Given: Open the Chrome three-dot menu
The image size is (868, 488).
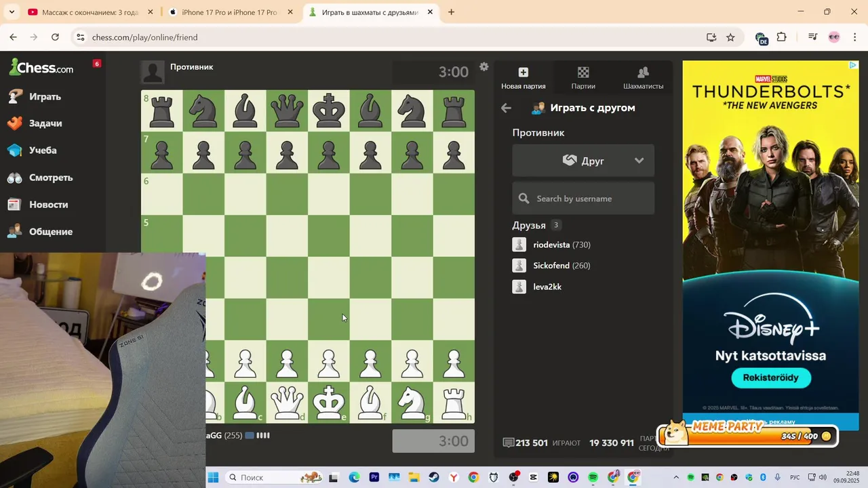Looking at the screenshot, I should point(854,37).
